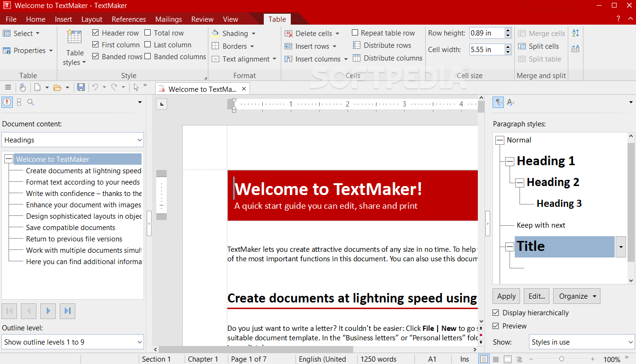The height and width of the screenshot is (364, 636).
Task: Click the redo arrow icon
Action: (114, 87)
